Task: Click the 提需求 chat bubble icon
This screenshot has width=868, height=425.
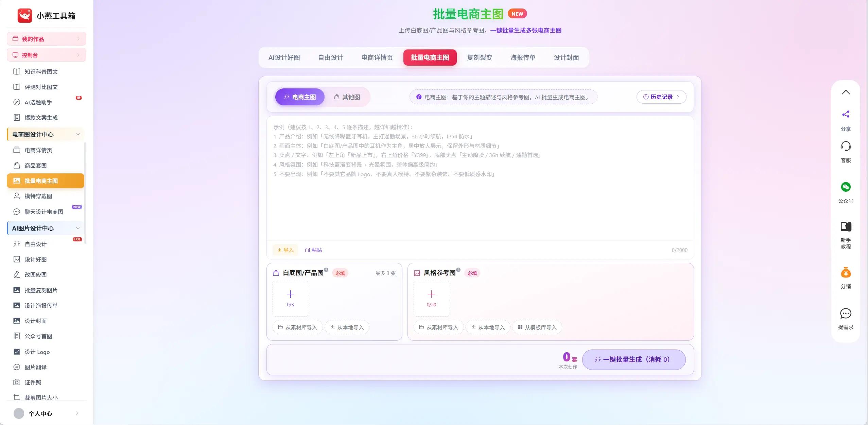Action: (x=846, y=313)
